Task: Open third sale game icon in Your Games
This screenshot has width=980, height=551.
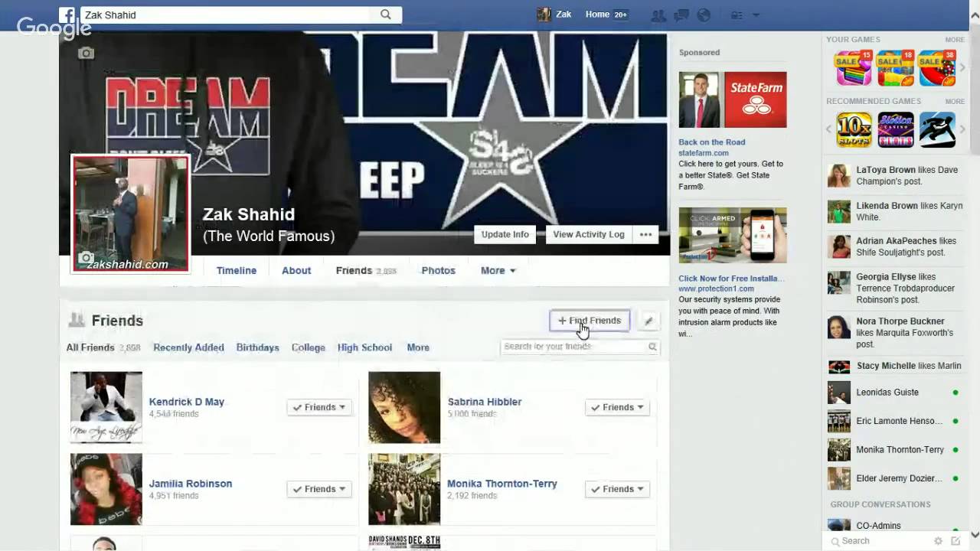Action: click(937, 68)
